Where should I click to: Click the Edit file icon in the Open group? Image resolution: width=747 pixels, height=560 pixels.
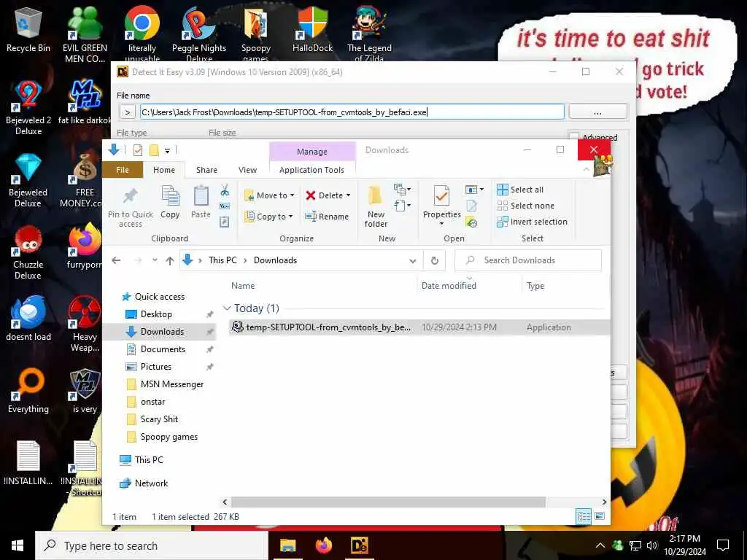(x=472, y=206)
